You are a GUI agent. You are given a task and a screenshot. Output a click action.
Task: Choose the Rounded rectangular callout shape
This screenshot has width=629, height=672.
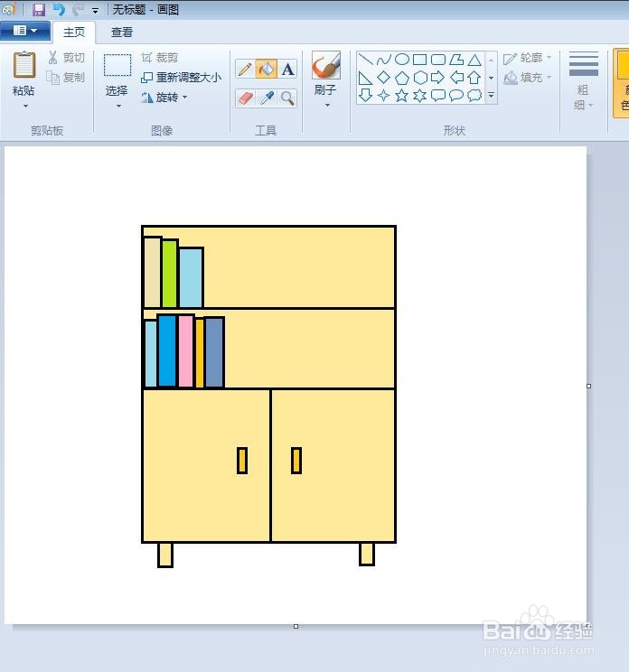[x=437, y=95]
